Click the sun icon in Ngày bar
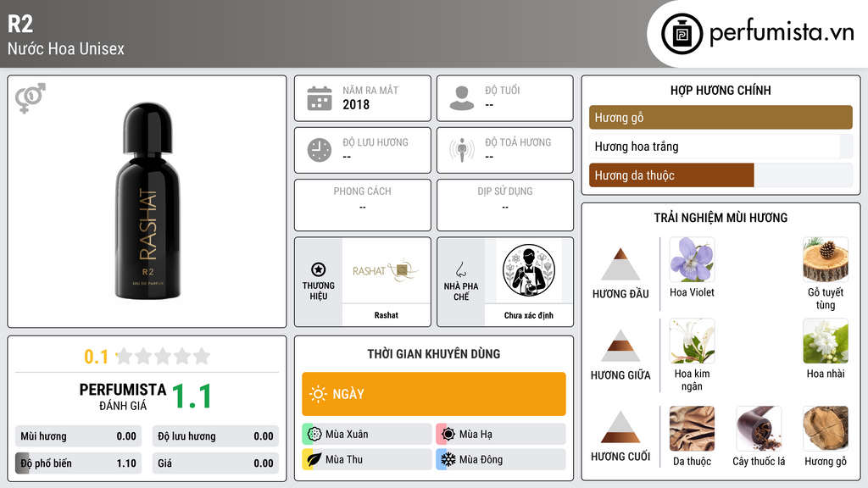This screenshot has width=868, height=488. point(318,394)
